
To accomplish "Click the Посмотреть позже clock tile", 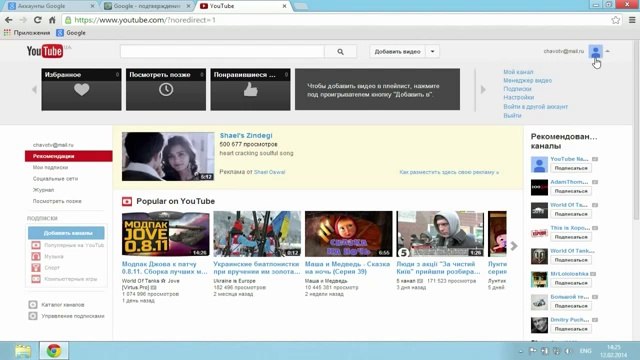I will coord(166,89).
